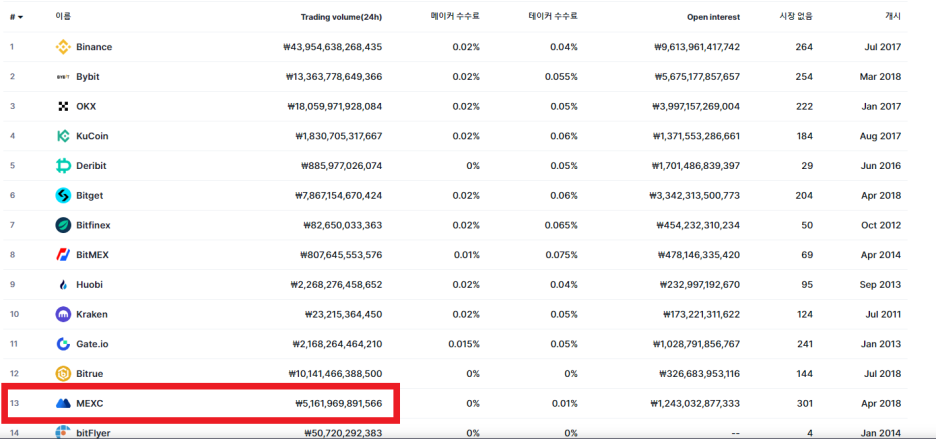Sort by Trading volume(24h) header
Screen dimensions: 936x439
coord(341,17)
